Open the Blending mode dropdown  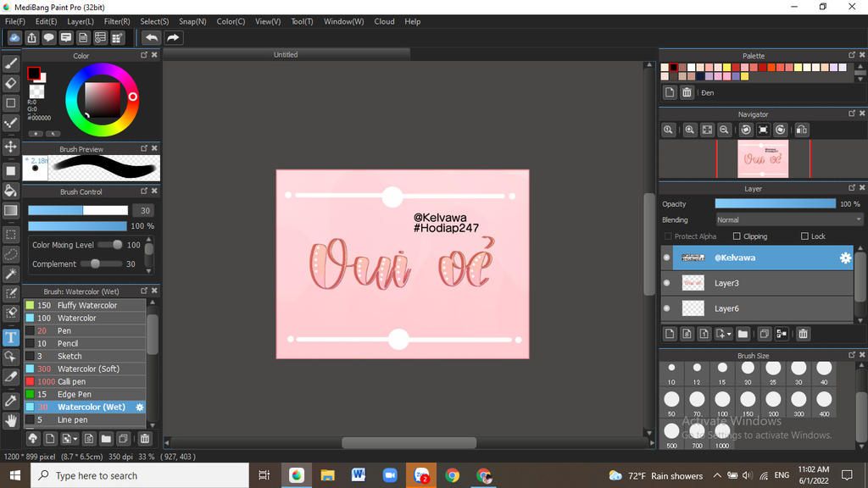(x=789, y=219)
